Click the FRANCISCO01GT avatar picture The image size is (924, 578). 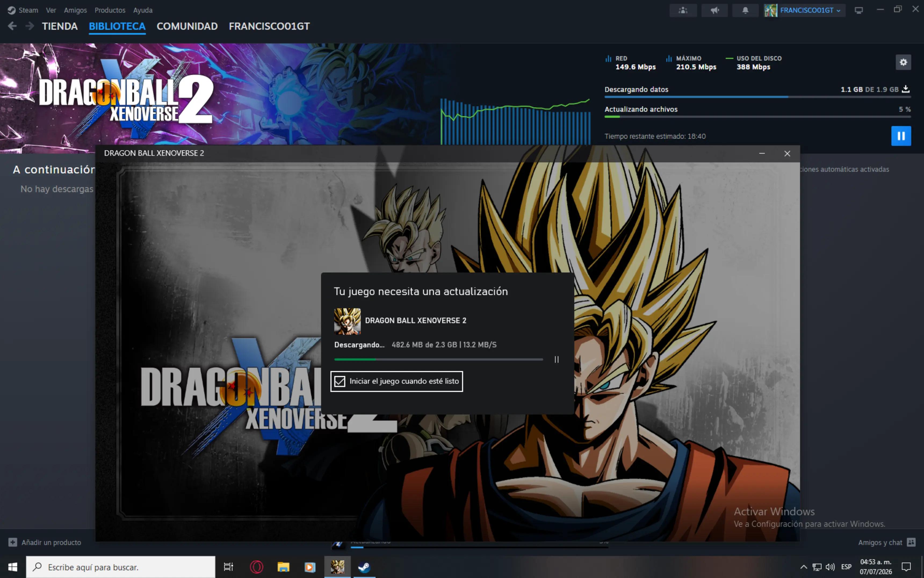(770, 10)
